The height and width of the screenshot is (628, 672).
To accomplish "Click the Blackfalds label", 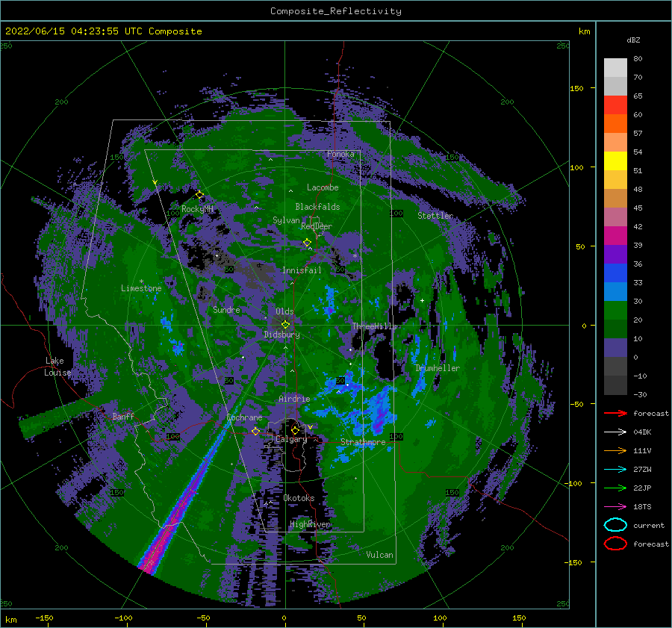I will tap(317, 207).
